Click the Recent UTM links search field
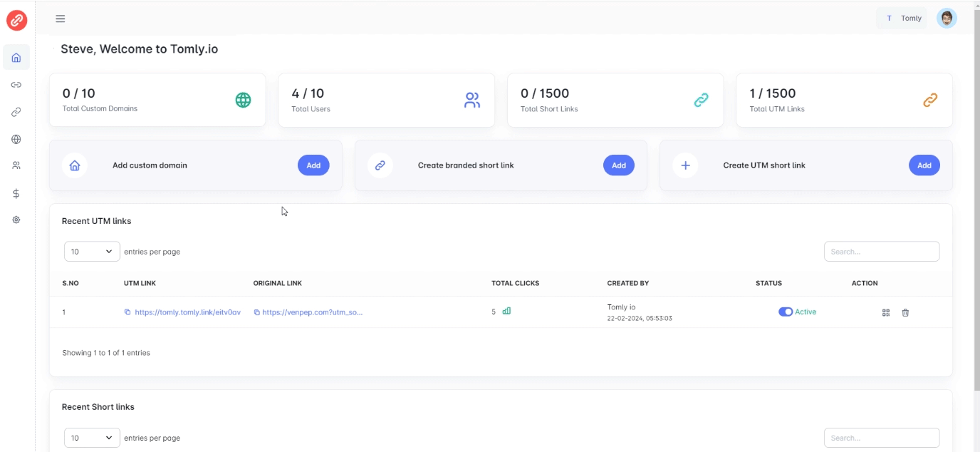This screenshot has width=980, height=452. (x=882, y=252)
